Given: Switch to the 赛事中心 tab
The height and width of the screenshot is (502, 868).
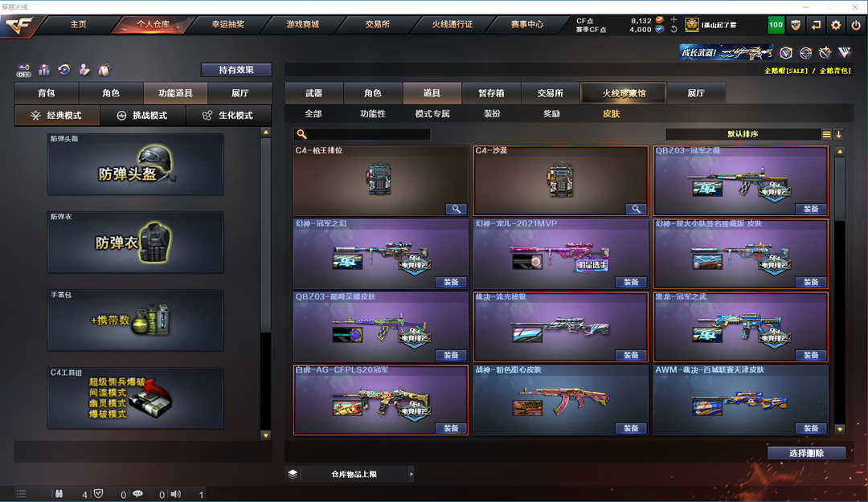Looking at the screenshot, I should tap(527, 24).
